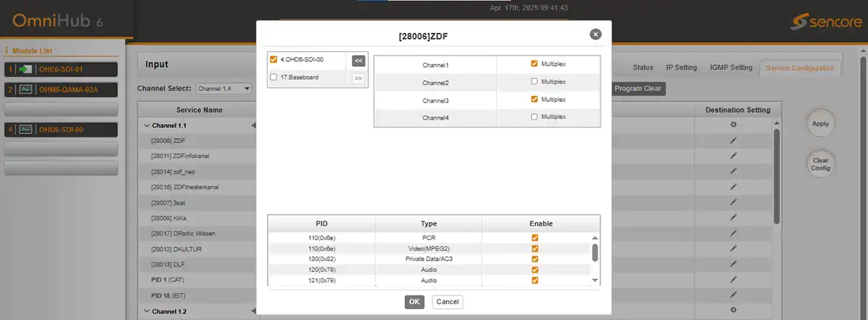Disable the PCR PID 110 enable checkbox
868x320 pixels.
pyautogui.click(x=535, y=238)
